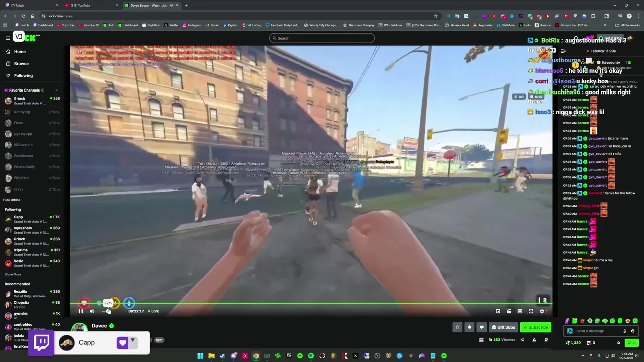Mute the Davee Stream tab audio icon
Screen dimensions: 644x362
coord(171,5)
